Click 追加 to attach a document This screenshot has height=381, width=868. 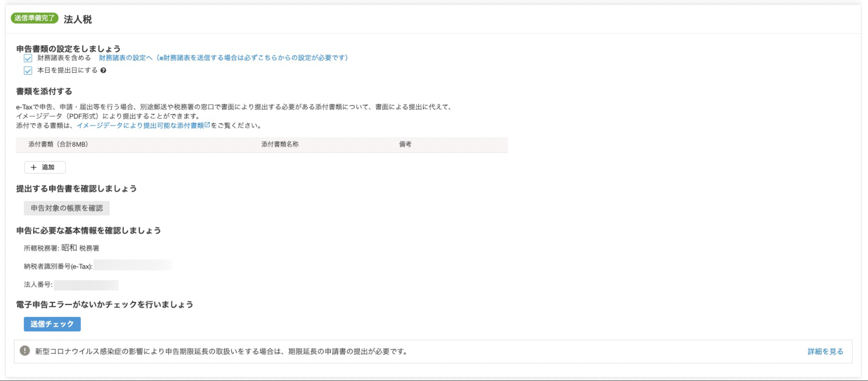(45, 167)
